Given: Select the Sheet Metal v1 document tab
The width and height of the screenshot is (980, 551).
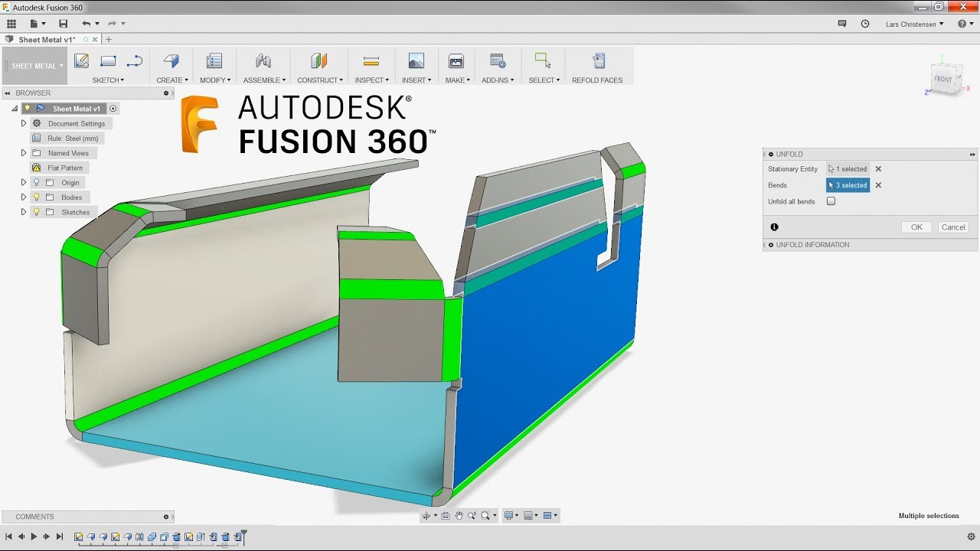Looking at the screenshot, I should tap(46, 40).
